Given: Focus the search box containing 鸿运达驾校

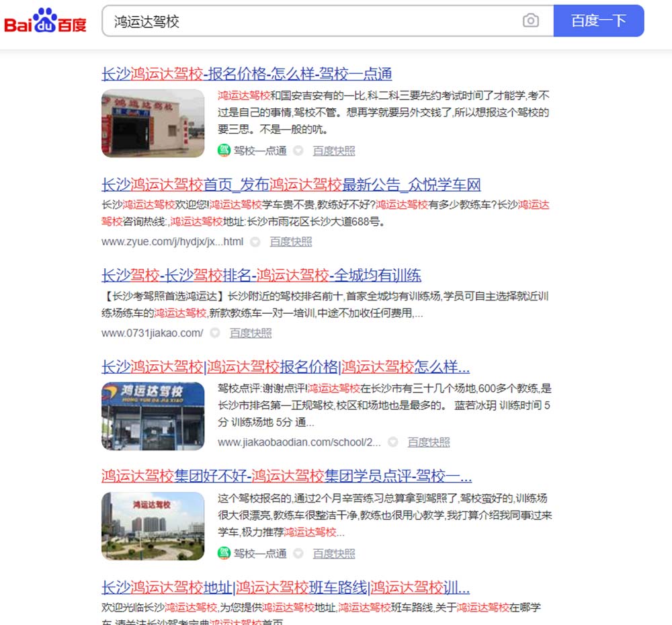Looking at the screenshot, I should (x=309, y=22).
